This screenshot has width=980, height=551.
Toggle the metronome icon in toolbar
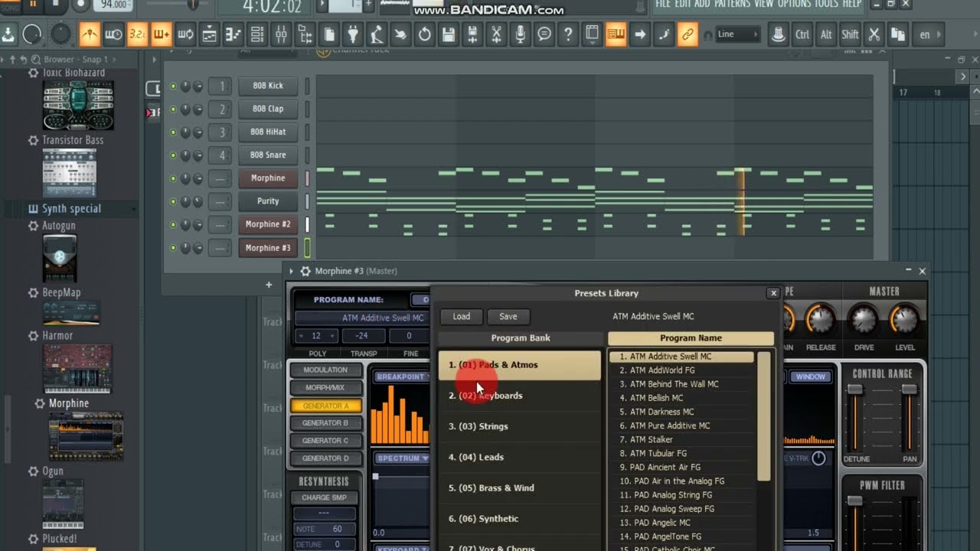click(x=90, y=34)
